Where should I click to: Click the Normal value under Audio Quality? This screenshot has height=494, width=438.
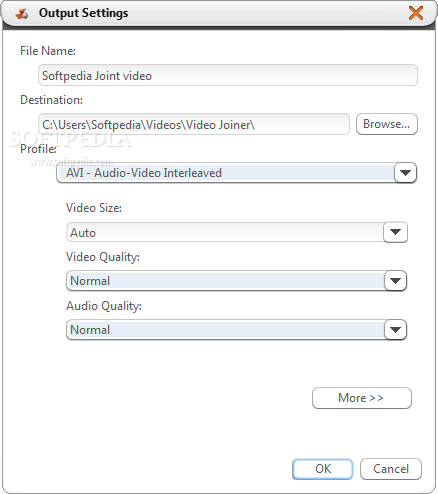coord(226,330)
